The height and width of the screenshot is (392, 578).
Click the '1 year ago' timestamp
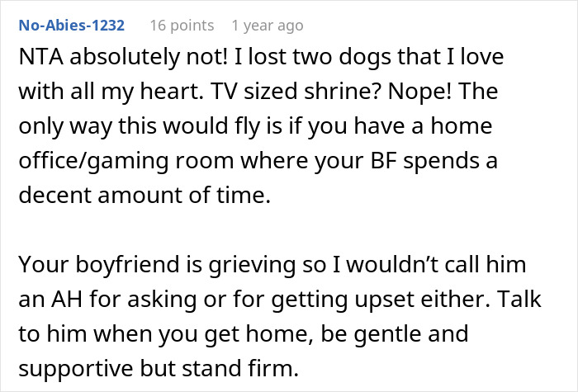click(267, 26)
